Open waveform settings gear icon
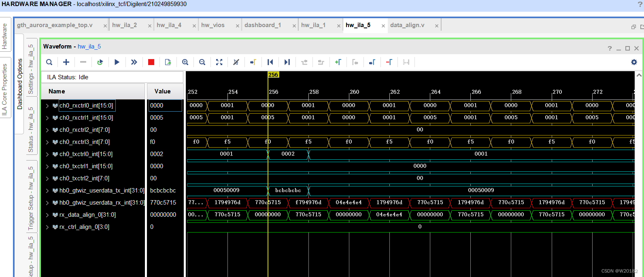The image size is (644, 277). [x=634, y=62]
